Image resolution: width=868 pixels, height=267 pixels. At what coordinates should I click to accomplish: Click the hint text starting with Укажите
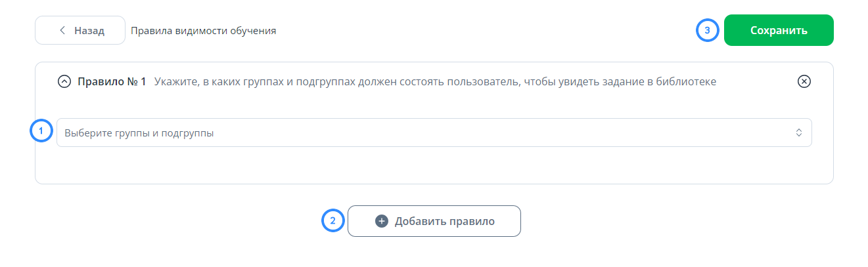[x=435, y=82]
